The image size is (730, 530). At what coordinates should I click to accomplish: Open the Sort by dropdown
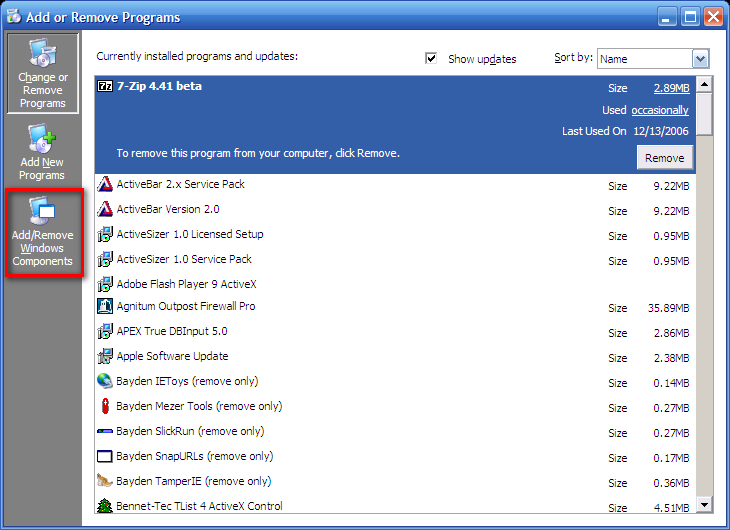[x=700, y=59]
